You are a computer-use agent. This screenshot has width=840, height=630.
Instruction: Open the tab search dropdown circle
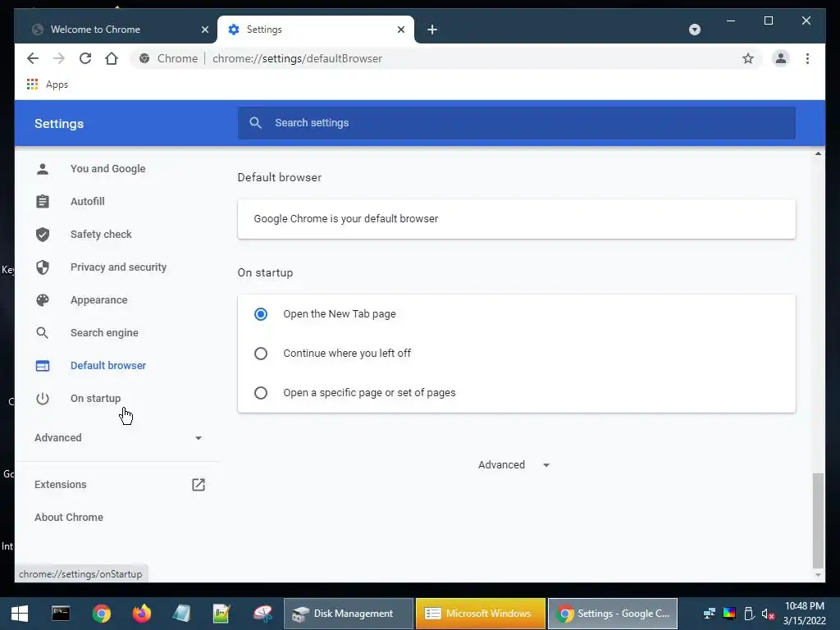click(x=694, y=30)
